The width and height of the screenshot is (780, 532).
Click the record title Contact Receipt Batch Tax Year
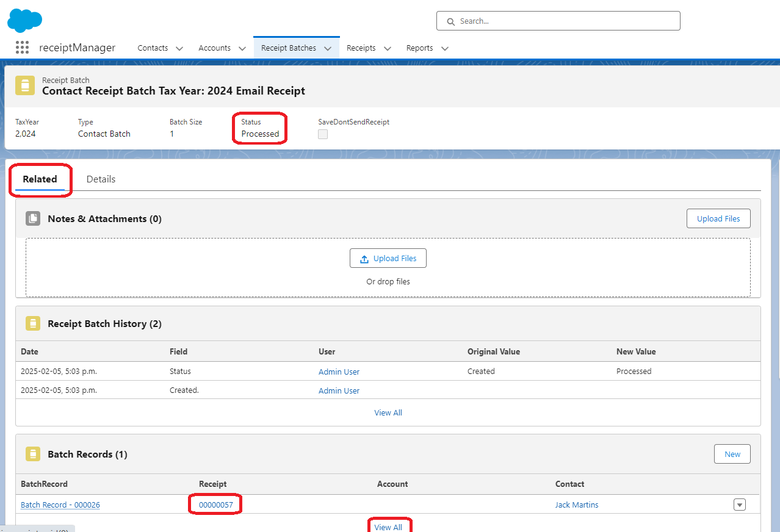[173, 91]
